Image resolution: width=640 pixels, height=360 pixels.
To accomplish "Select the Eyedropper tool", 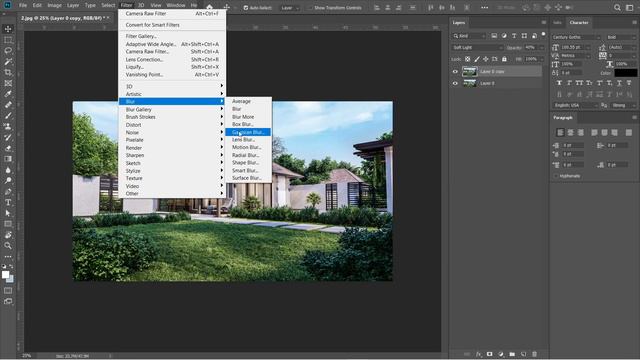I will (x=8, y=94).
